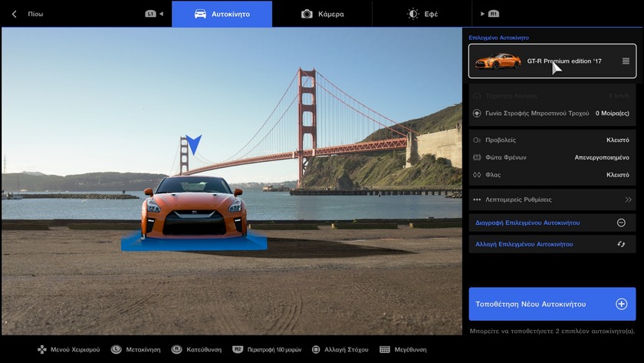The height and width of the screenshot is (363, 644).
Task: Click the Αλλαγή Επιλεγμένου Αυτοκινήτου link
Action: (x=524, y=244)
